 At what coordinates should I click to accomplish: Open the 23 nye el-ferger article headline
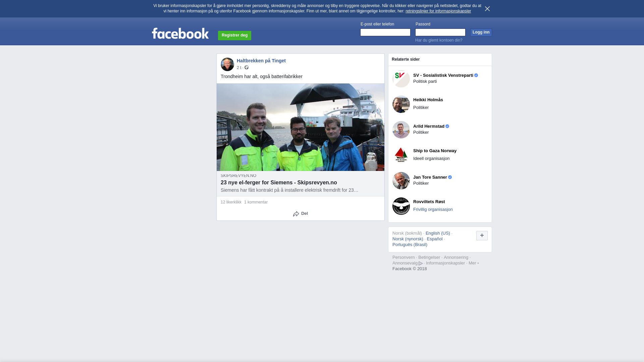279,183
